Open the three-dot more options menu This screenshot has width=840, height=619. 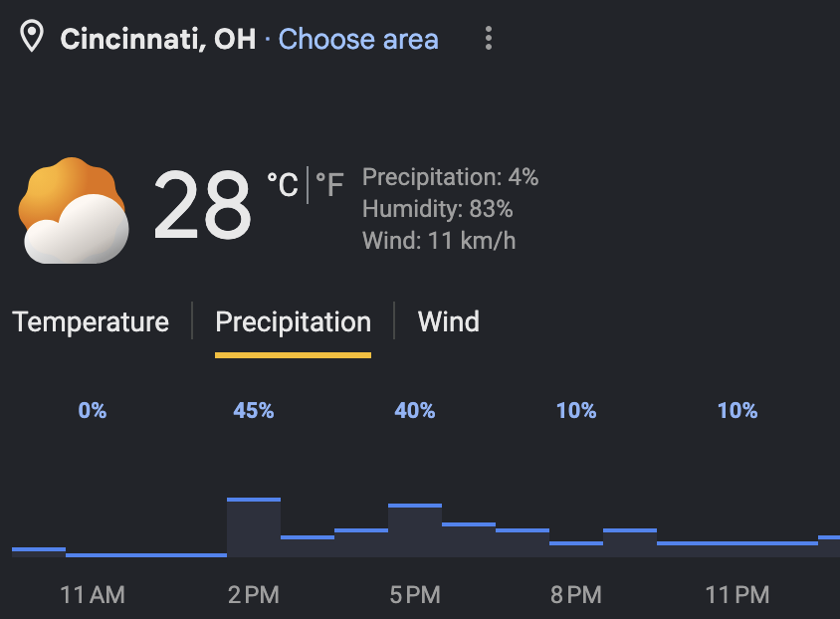pyautogui.click(x=488, y=39)
